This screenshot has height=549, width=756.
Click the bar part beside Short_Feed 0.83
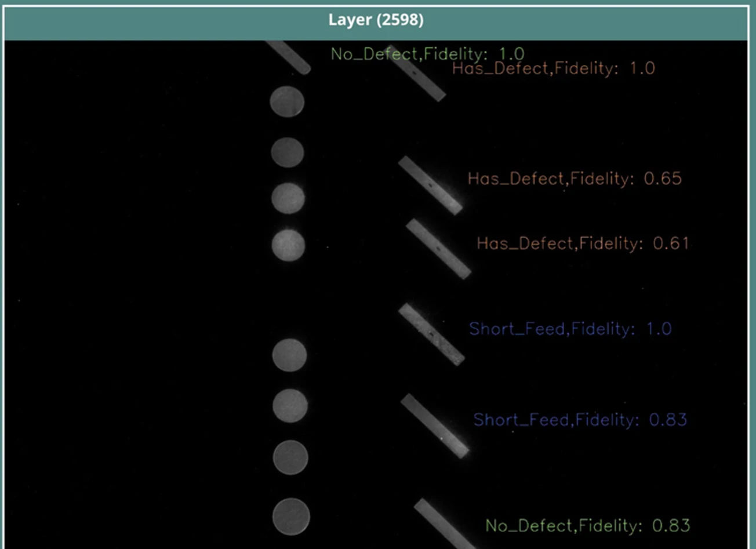[435, 426]
